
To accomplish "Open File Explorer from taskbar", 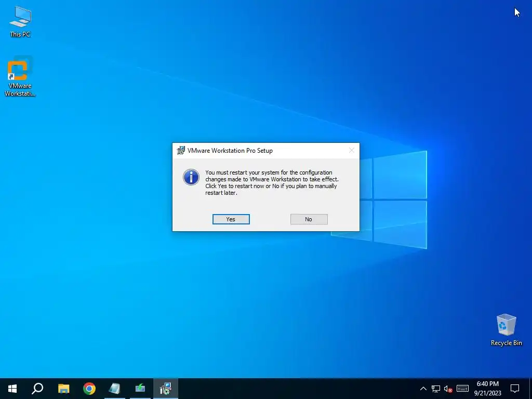I will point(63,389).
